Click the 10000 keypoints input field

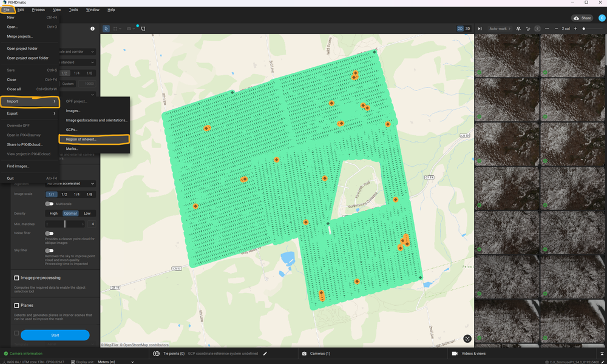[87, 84]
